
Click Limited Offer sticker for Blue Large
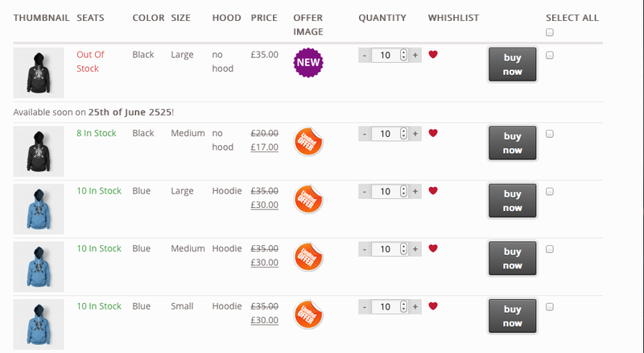pyautogui.click(x=308, y=199)
